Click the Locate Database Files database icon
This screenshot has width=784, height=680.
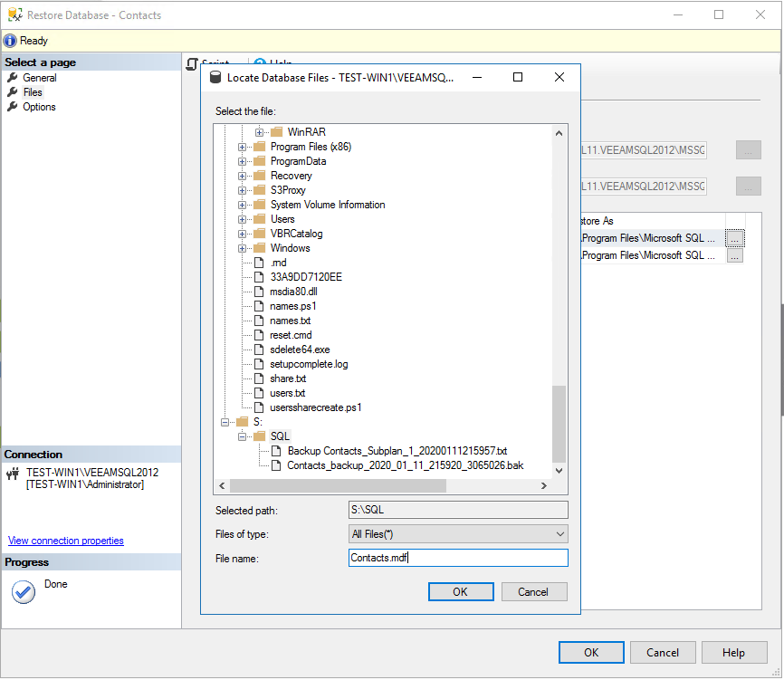click(x=215, y=78)
